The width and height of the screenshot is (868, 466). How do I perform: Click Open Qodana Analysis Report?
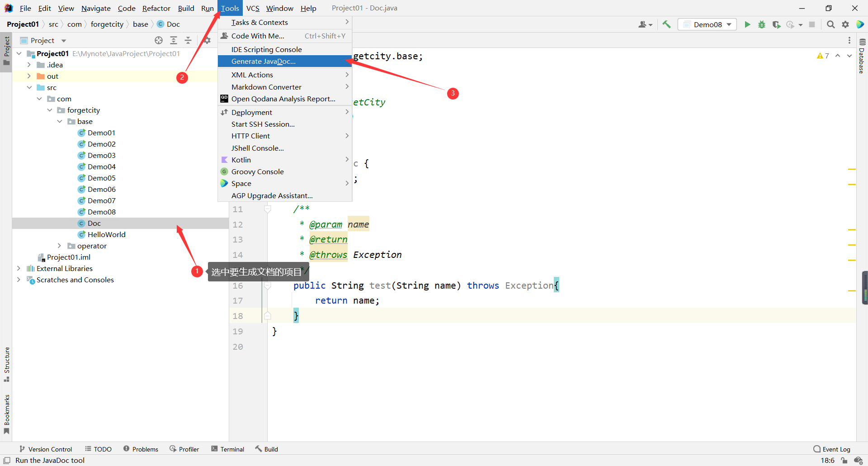[x=285, y=99]
